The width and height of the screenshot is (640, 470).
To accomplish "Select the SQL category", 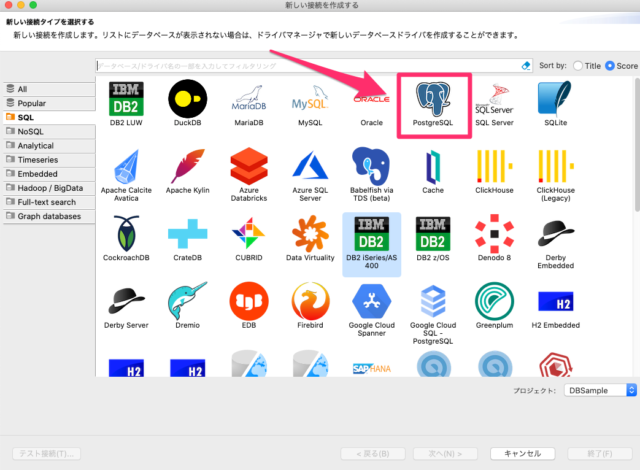I will pos(49,118).
